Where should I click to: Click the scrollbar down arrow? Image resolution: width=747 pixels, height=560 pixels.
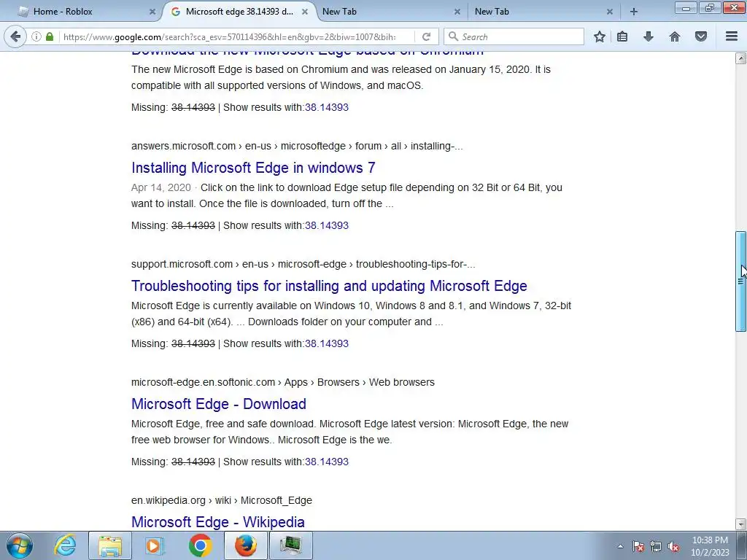tap(740, 524)
